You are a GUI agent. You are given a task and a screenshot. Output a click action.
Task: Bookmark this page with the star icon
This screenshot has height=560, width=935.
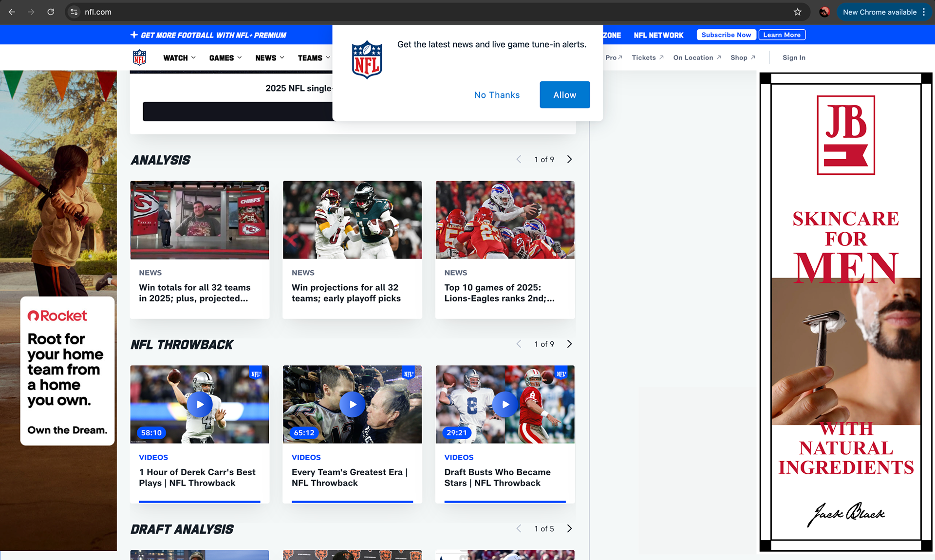(x=797, y=12)
